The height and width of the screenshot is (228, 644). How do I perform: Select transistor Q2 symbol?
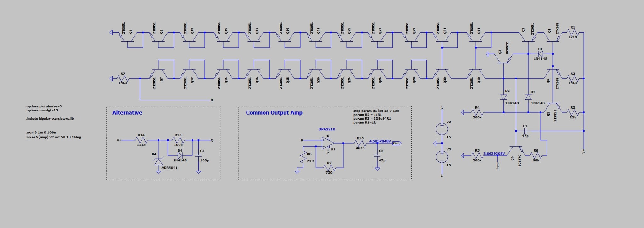tap(528, 37)
